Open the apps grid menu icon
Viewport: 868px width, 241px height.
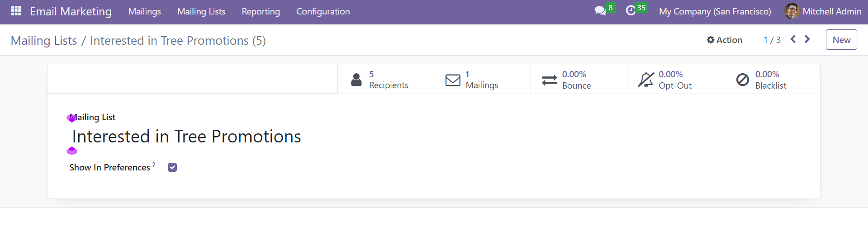[16, 11]
